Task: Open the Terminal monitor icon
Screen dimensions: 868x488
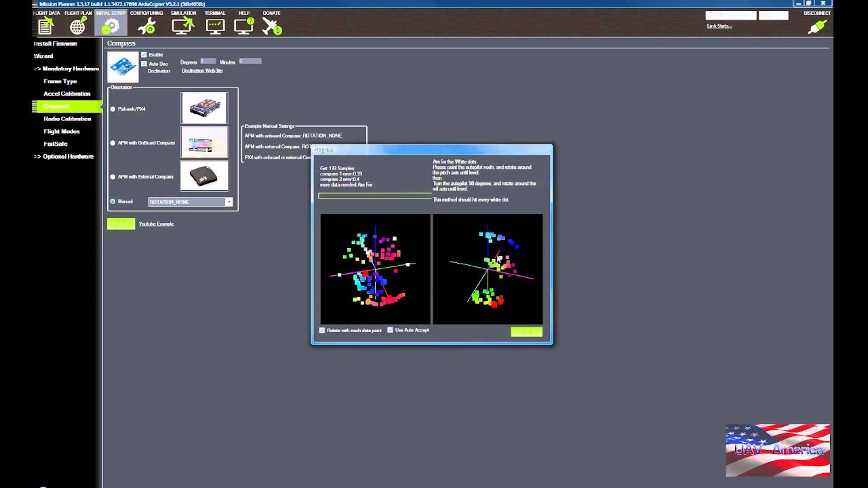Action: (x=215, y=26)
